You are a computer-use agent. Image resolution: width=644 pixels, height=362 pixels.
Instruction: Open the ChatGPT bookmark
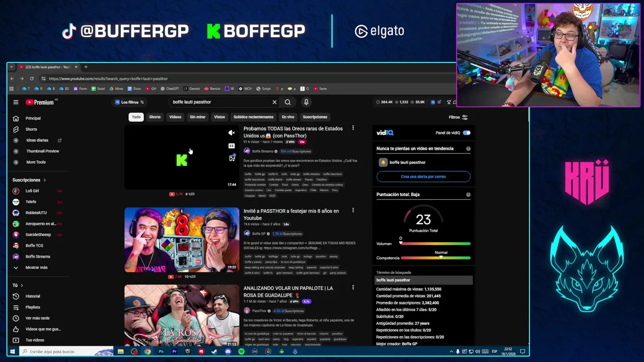click(x=170, y=88)
